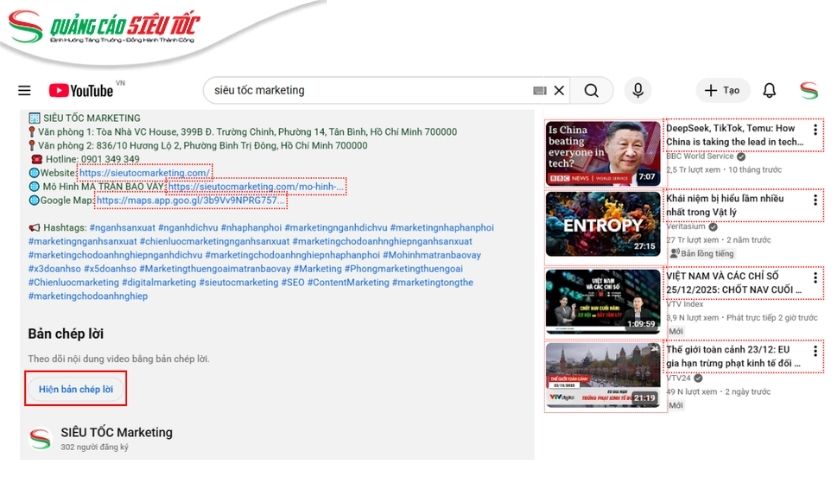Open the YouTube hamburger guide menu
This screenshot has height=480, width=840.
(24, 91)
